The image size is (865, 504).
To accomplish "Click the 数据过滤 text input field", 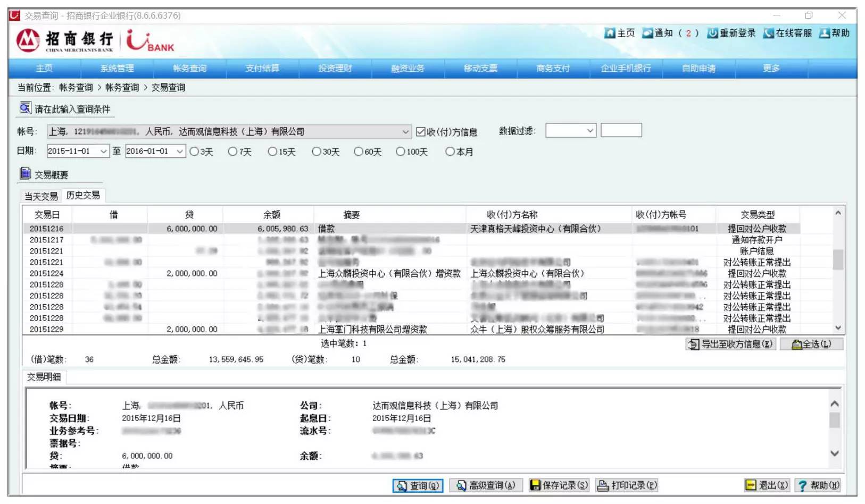I will tap(621, 130).
